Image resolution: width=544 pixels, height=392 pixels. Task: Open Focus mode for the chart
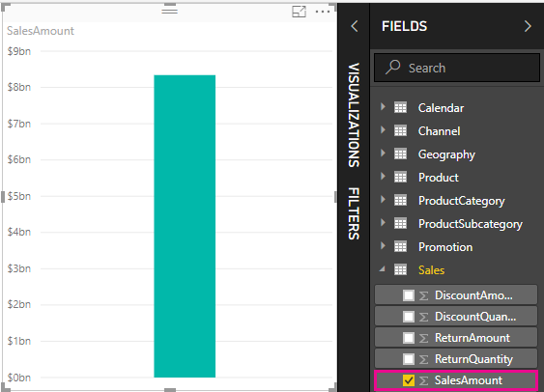(x=299, y=12)
